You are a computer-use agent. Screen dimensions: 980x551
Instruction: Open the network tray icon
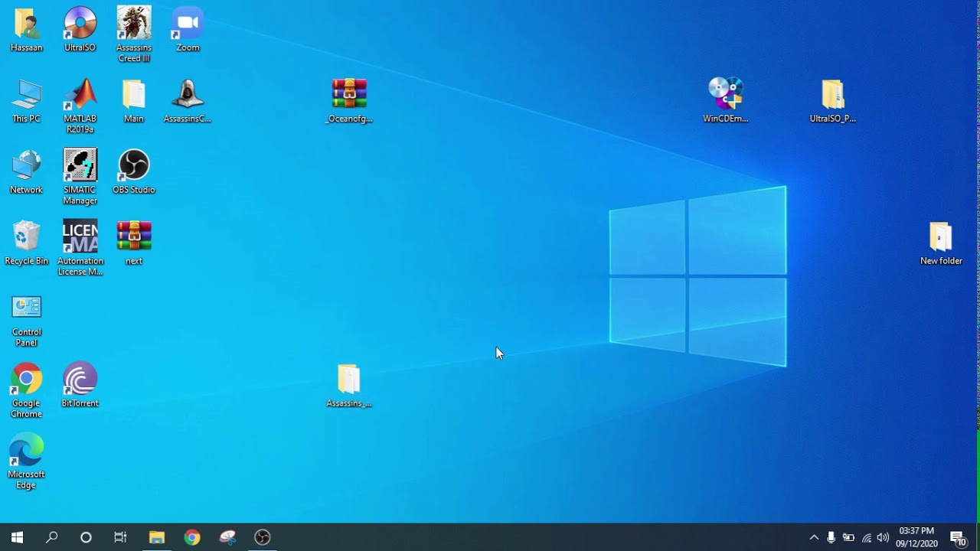(x=867, y=537)
